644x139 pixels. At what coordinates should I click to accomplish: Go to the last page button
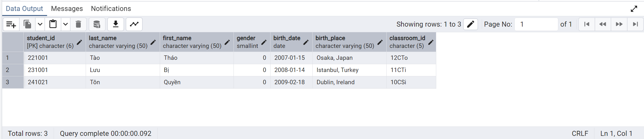636,24
